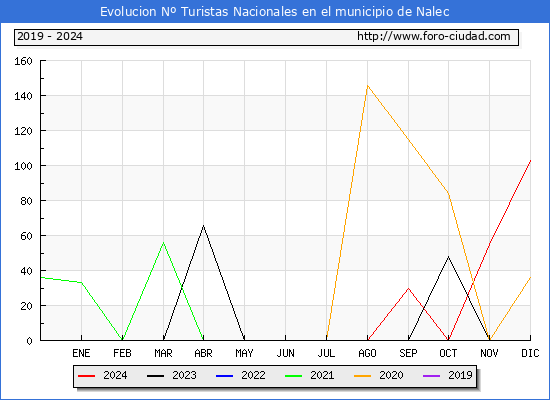
Task: Click the green 2021 peak at MAR
Action: pos(163,242)
